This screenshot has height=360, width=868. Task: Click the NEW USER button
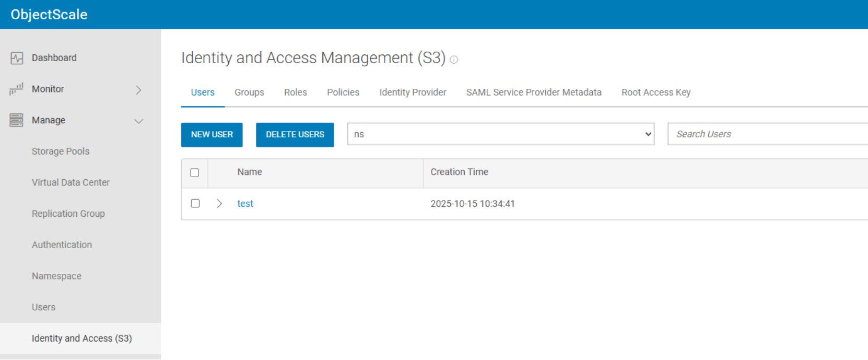tap(212, 135)
